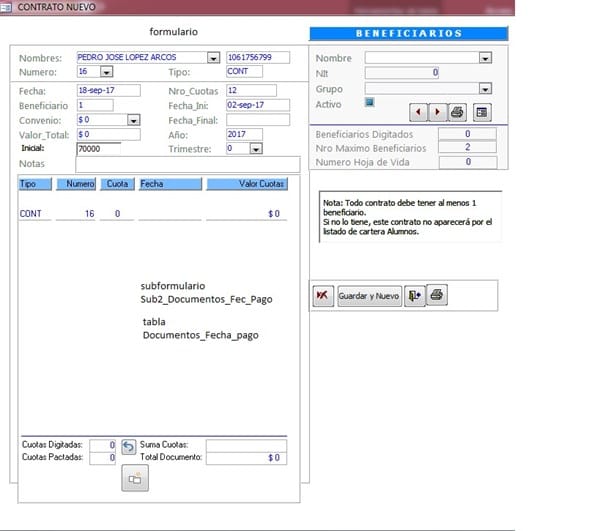Toggle the Activo checkbox
Viewport: 600px width, 531px height.
pos(370,102)
